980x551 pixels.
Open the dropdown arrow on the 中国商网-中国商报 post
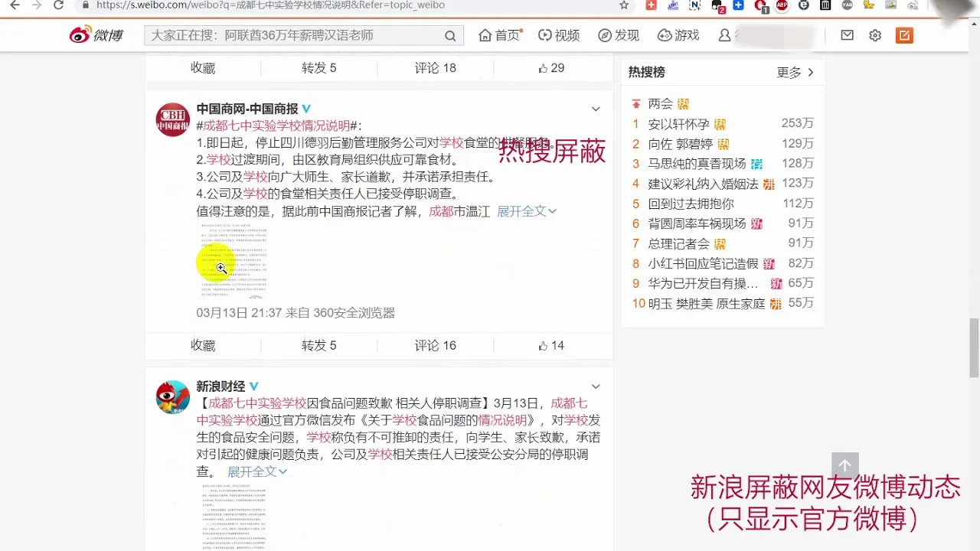(596, 109)
